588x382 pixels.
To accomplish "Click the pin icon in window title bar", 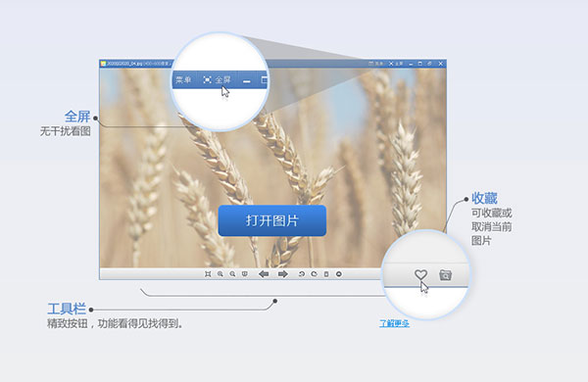I will click(430, 64).
